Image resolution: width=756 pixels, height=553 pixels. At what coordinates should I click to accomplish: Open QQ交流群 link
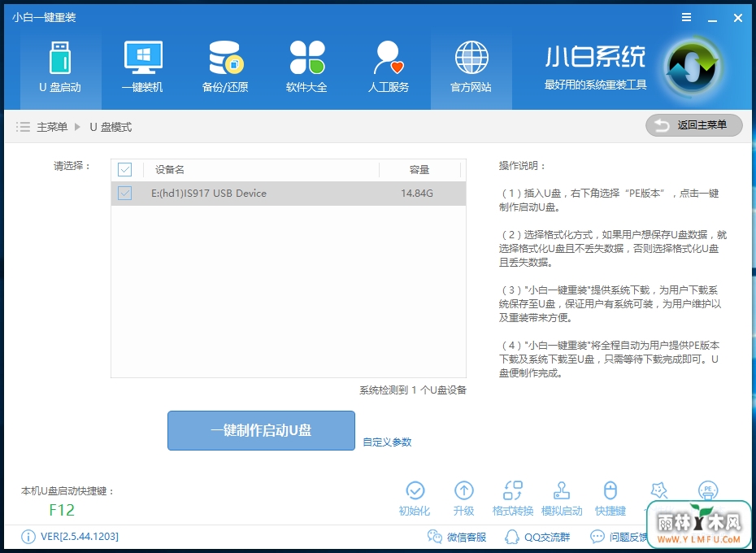pyautogui.click(x=537, y=537)
